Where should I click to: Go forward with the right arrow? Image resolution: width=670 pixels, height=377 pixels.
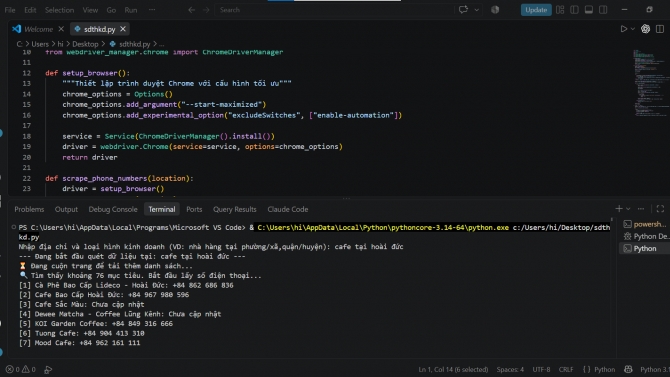(206, 10)
